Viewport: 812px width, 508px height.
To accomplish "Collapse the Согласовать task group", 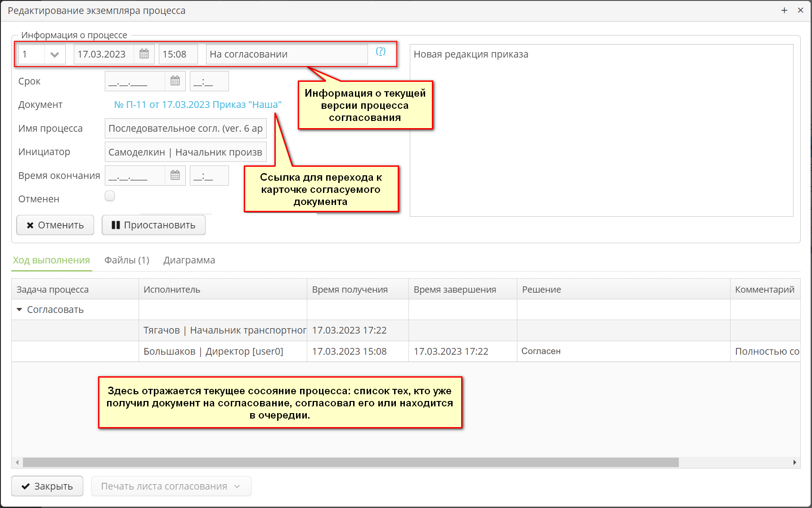I will click(19, 309).
